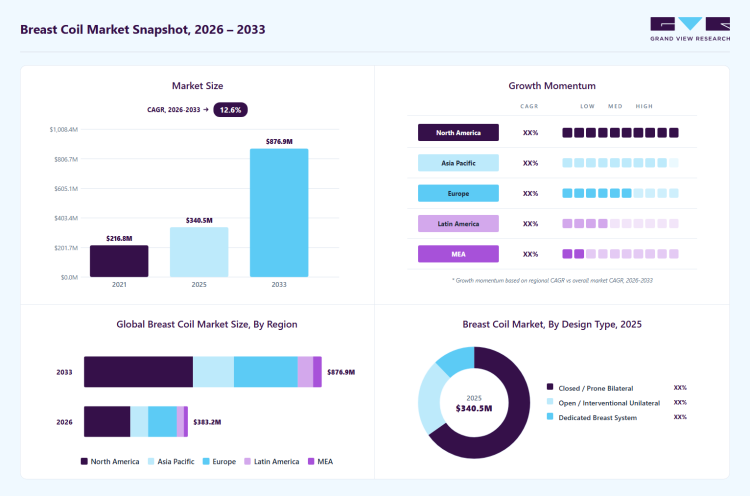Select the 2025 bar labeled $340.5M
Screen dimensions: 750x496
tap(199, 252)
